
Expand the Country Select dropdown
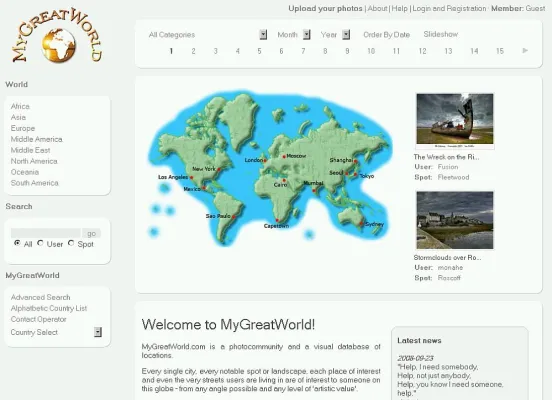click(56, 332)
